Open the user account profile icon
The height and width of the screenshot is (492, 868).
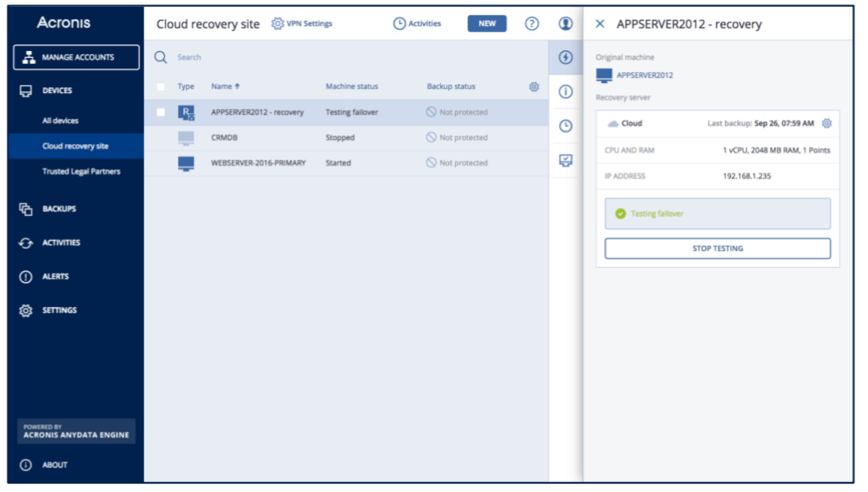click(565, 23)
